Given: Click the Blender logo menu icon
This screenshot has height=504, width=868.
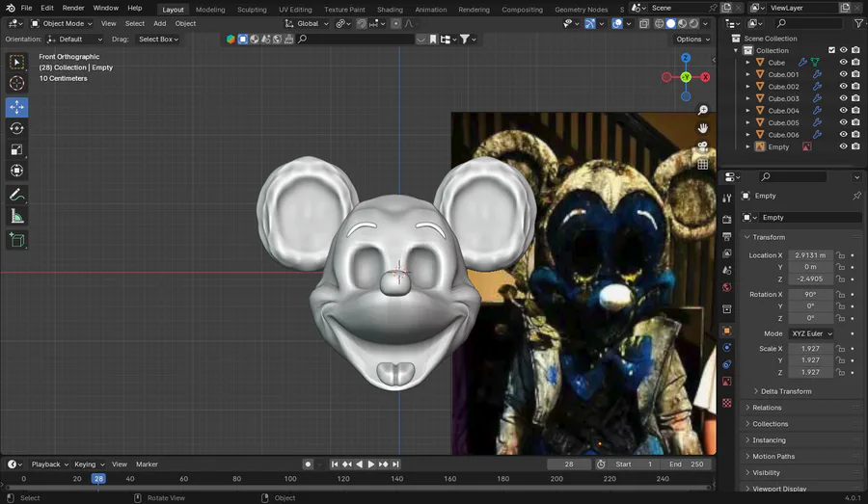Looking at the screenshot, I should click(10, 8).
